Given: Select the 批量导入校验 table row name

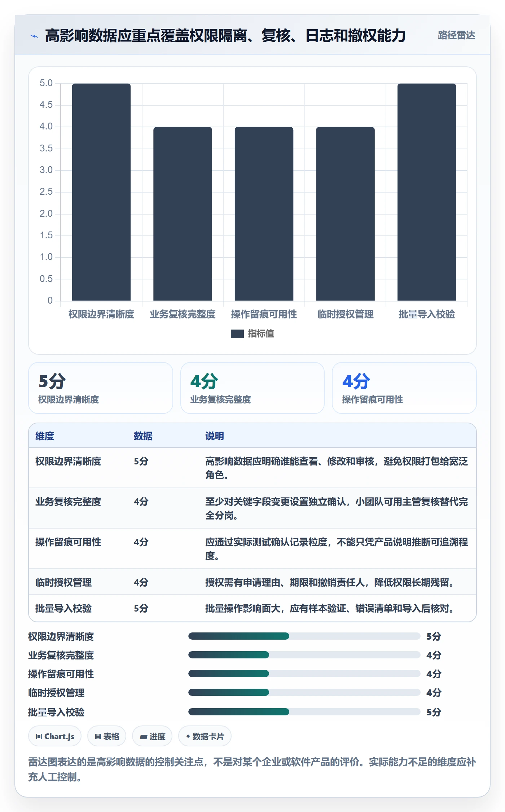Looking at the screenshot, I should point(63,608).
